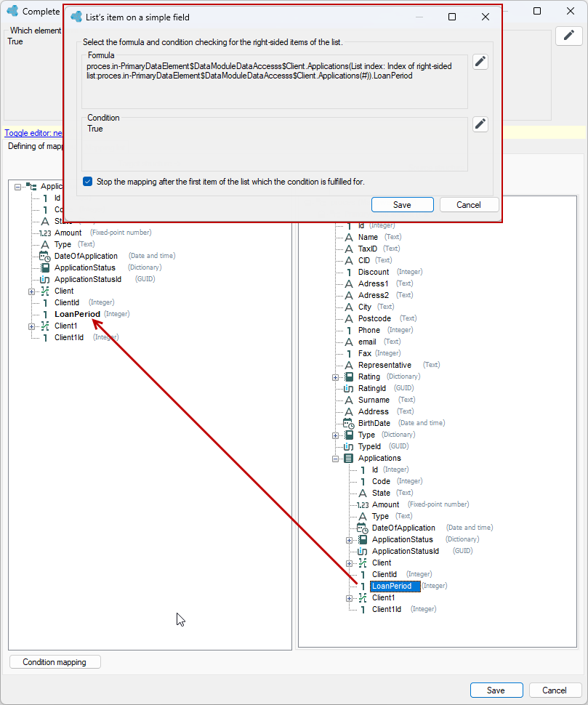Viewport: 588px width, 705px height.
Task: Select the integer icon next to Discount
Action: [349, 272]
